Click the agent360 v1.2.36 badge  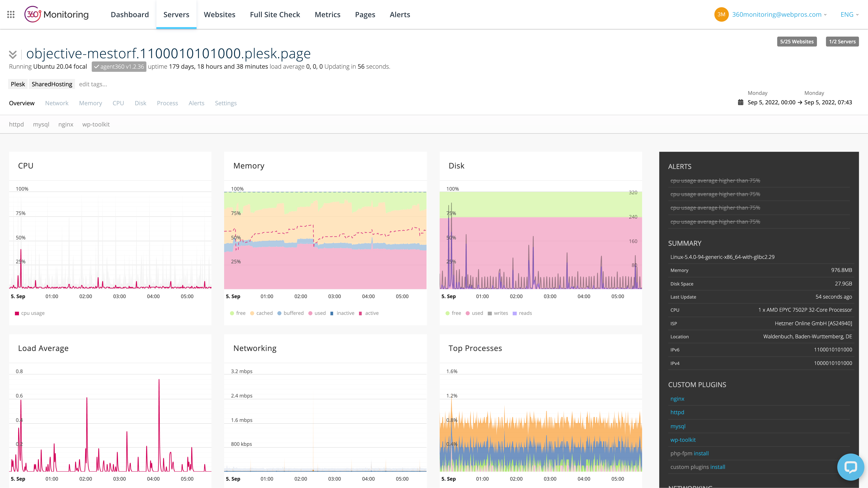119,67
